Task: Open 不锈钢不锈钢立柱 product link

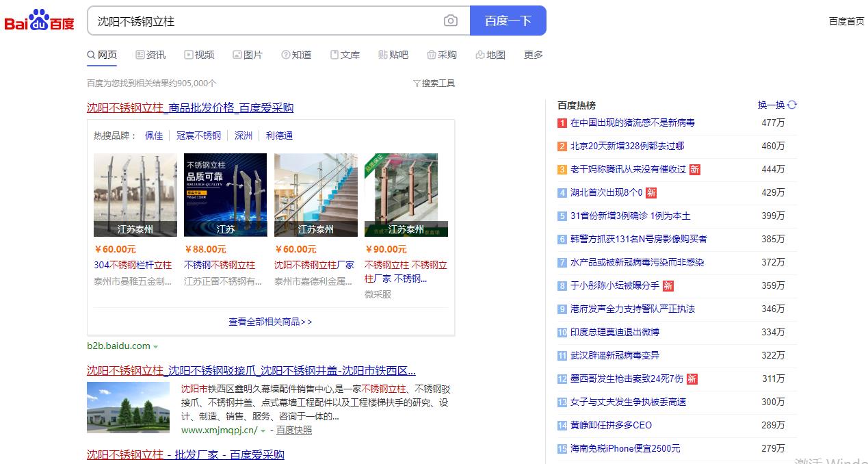Action: pos(220,265)
